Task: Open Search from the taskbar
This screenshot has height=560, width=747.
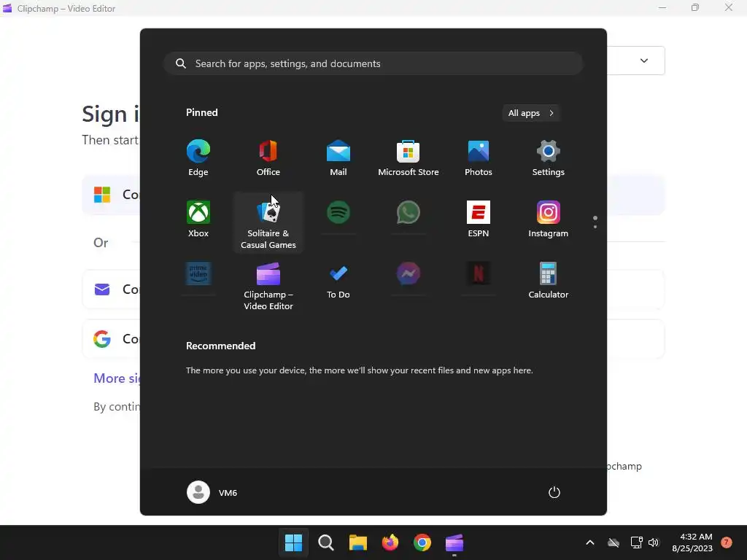Action: tap(326, 542)
